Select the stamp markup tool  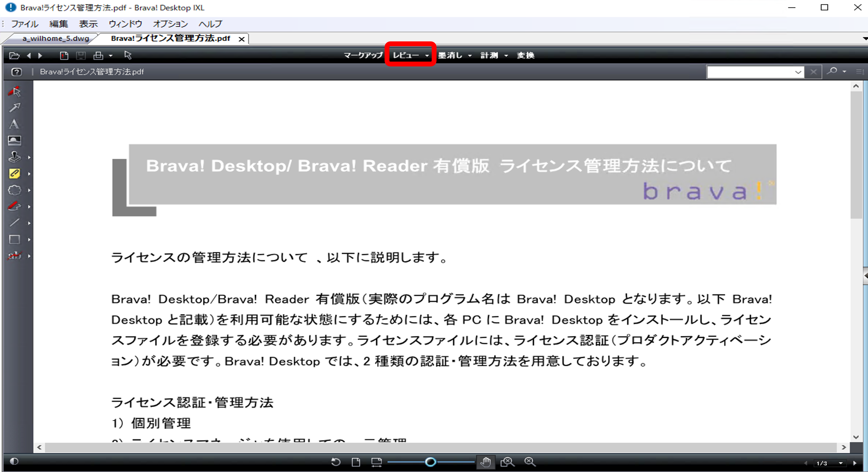click(14, 157)
